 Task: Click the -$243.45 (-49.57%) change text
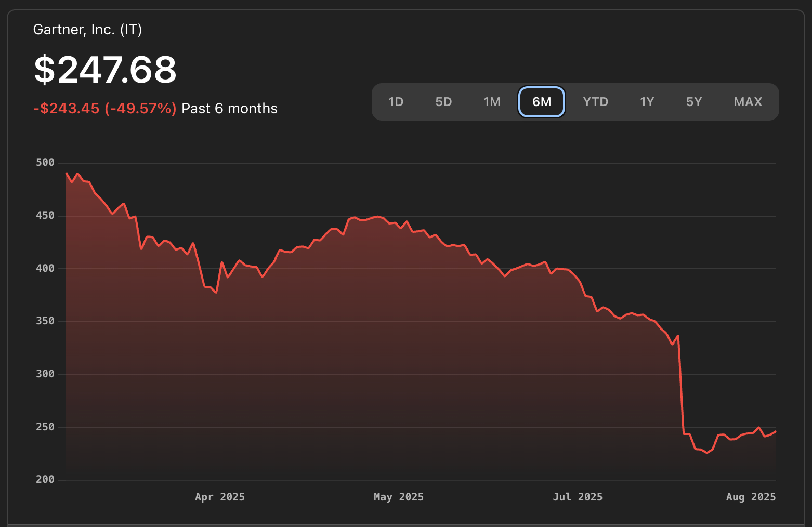coord(105,109)
